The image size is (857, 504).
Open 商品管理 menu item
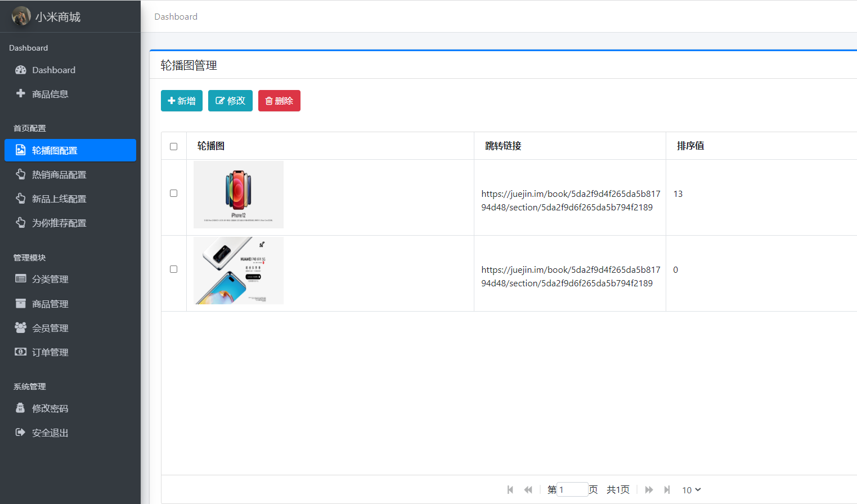(70, 304)
